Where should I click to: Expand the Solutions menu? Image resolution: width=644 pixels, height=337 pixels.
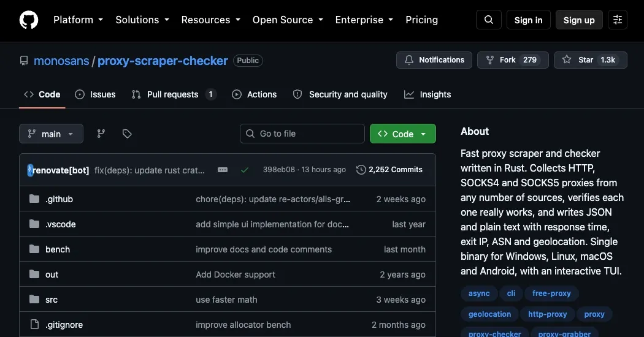(x=142, y=20)
